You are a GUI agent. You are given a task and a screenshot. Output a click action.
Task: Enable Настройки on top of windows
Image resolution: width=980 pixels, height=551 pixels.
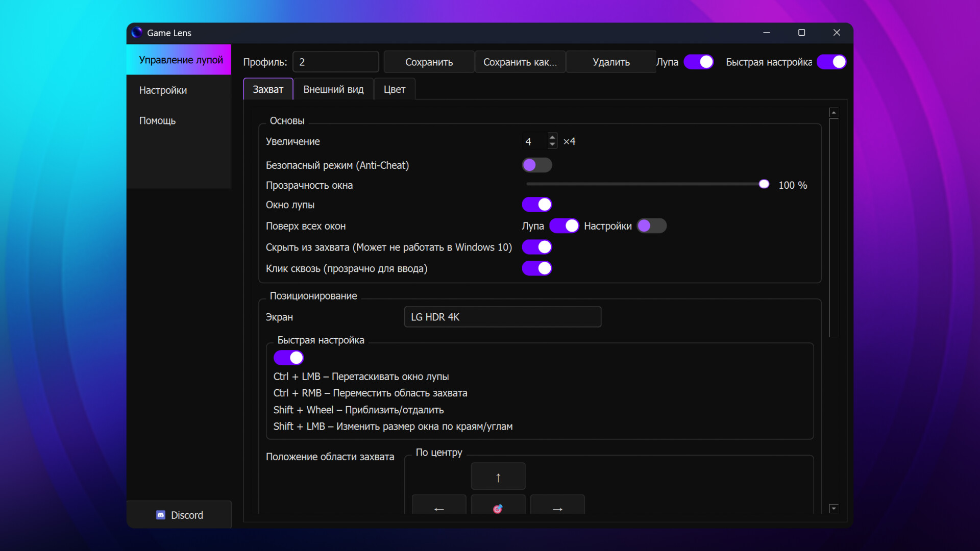point(652,226)
